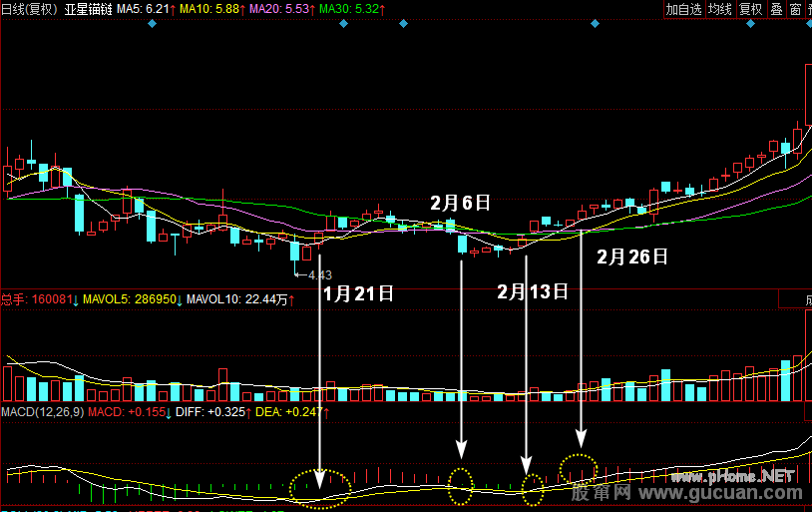
Task: Click the MA5: 6.21 indicator value
Action: (x=146, y=9)
